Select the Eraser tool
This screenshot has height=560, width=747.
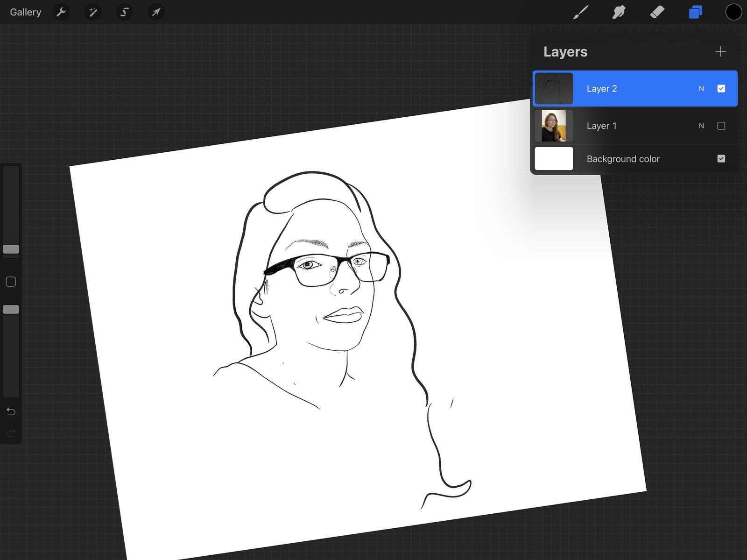click(x=657, y=12)
